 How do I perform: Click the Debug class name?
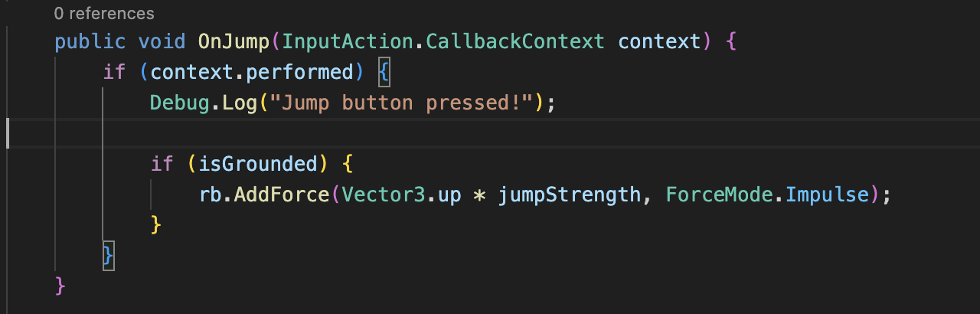click(180, 103)
